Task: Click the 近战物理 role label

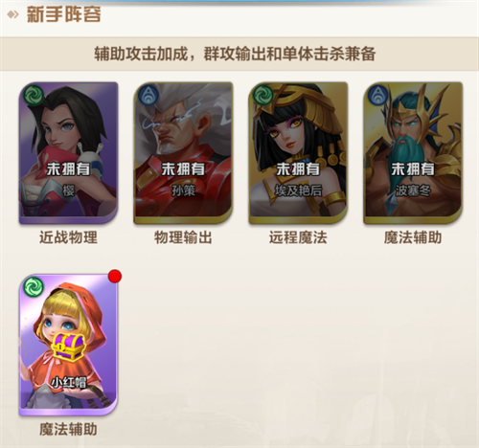Action: point(68,237)
